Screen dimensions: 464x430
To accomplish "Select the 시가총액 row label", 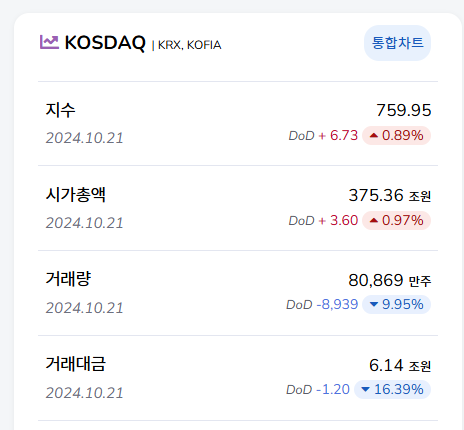I will click(76, 195).
